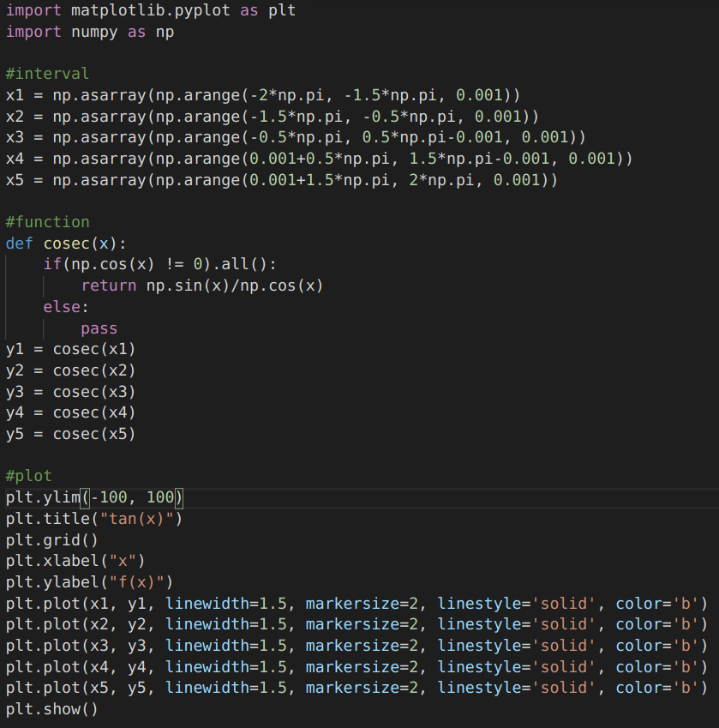
Task: Place cursor on the 'x4 = np.asarray' line
Action: pyautogui.click(x=319, y=159)
